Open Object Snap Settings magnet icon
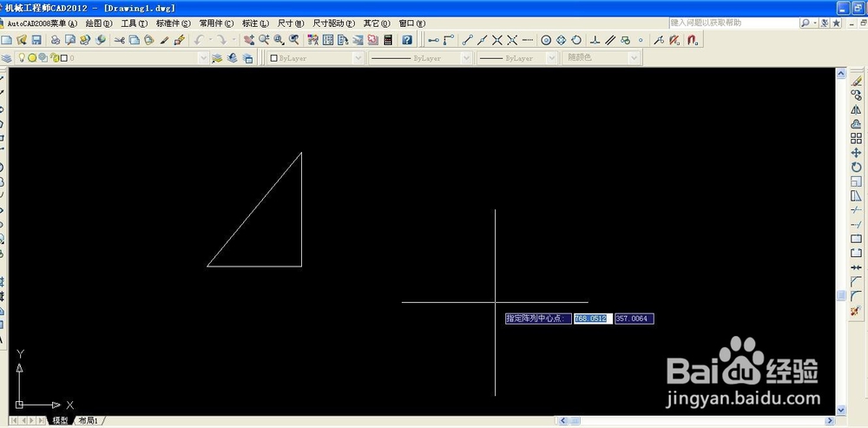 tap(692, 40)
